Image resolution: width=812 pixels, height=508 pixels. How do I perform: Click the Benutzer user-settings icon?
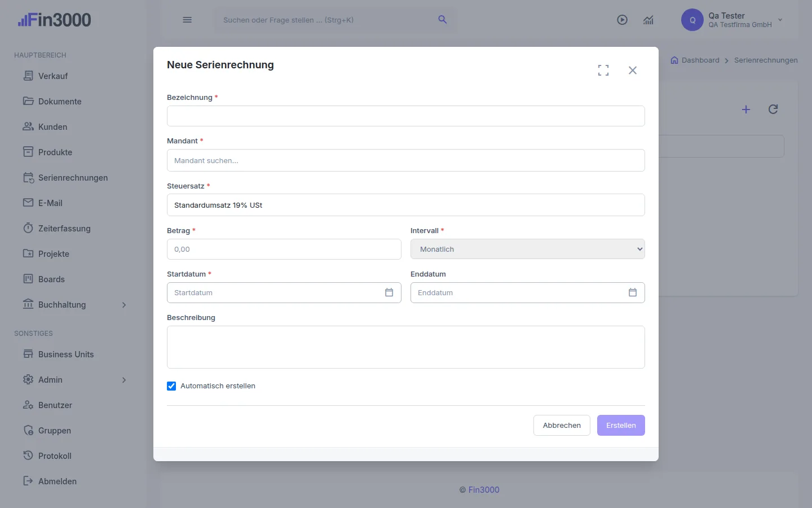click(28, 405)
